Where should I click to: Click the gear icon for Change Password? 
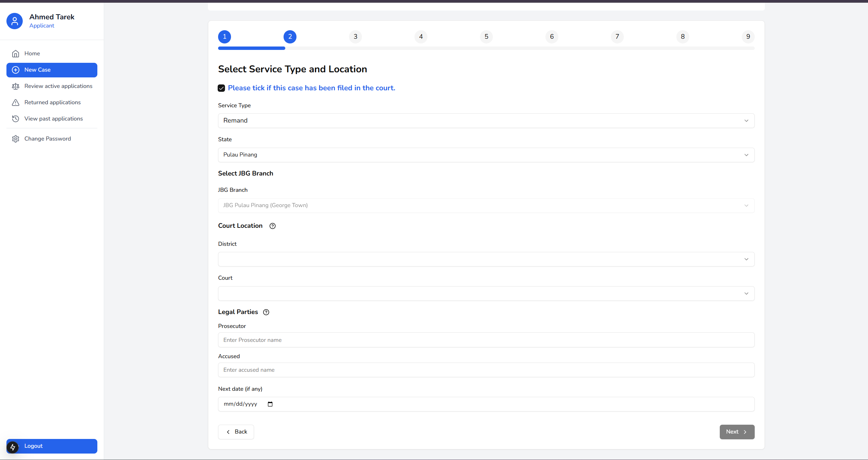16,139
